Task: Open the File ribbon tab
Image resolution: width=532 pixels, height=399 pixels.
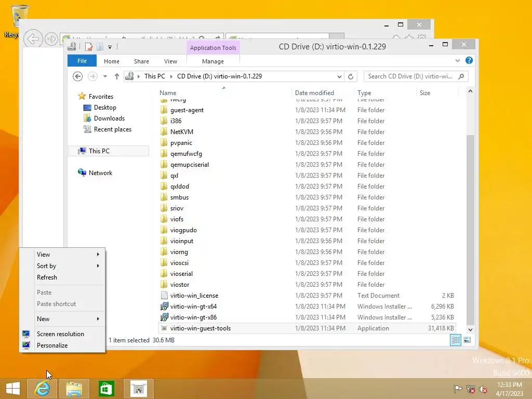Action: 82,61
